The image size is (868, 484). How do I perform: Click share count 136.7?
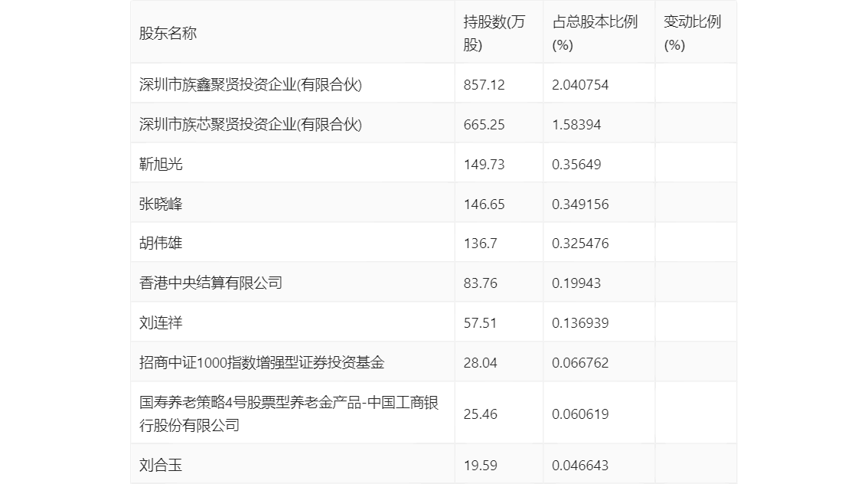coord(481,243)
